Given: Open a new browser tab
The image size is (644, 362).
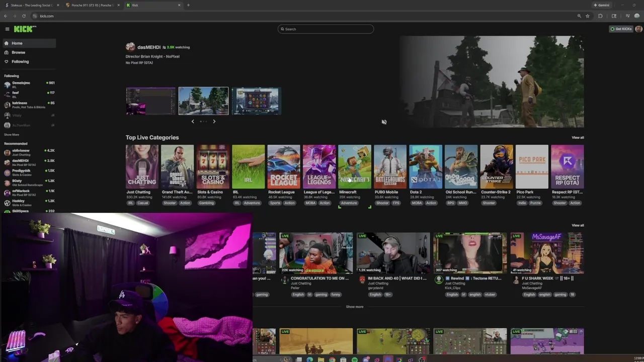Looking at the screenshot, I should click(188, 5).
